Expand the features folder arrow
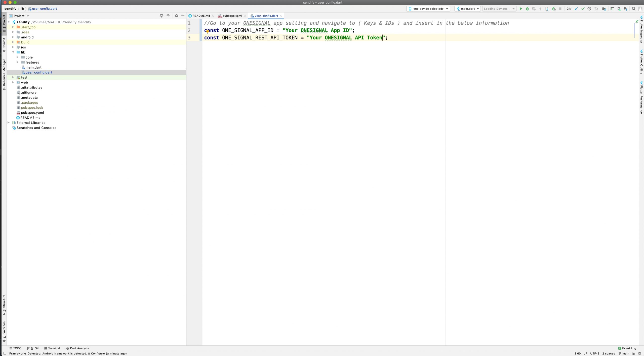The image size is (644, 356). pos(18,62)
